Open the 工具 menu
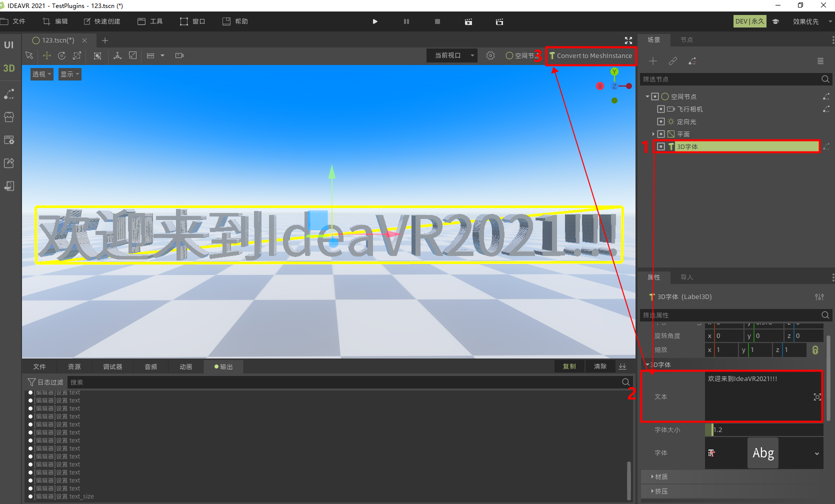Screen dimensions: 835x504 (150, 21)
